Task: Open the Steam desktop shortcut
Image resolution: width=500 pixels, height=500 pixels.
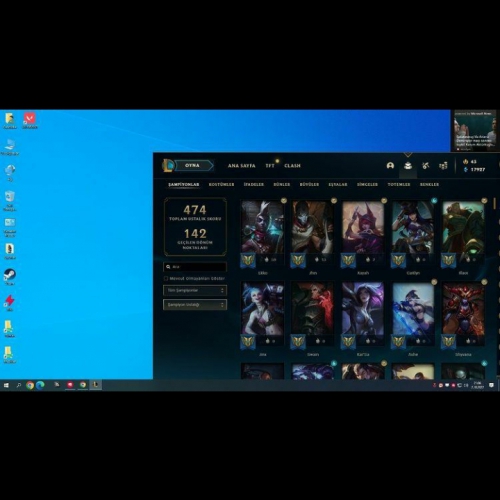Action: click(x=10, y=277)
